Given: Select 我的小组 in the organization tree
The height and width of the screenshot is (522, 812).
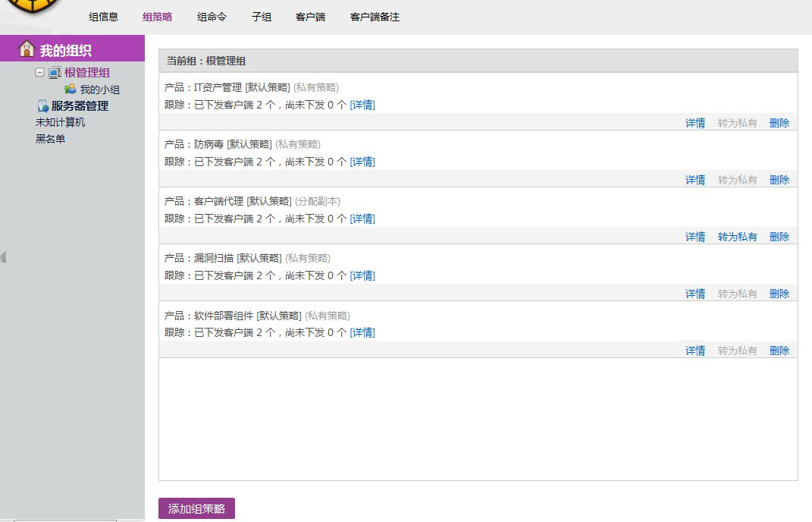Looking at the screenshot, I should click(100, 90).
